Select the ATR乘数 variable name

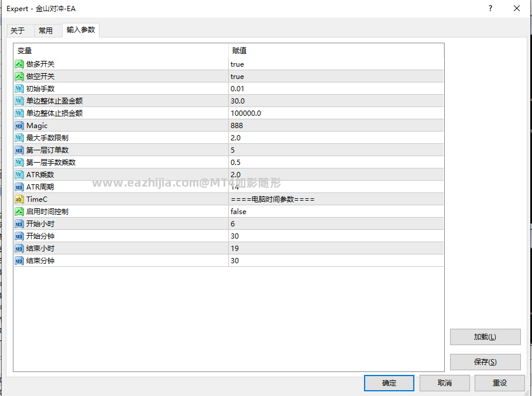click(40, 175)
